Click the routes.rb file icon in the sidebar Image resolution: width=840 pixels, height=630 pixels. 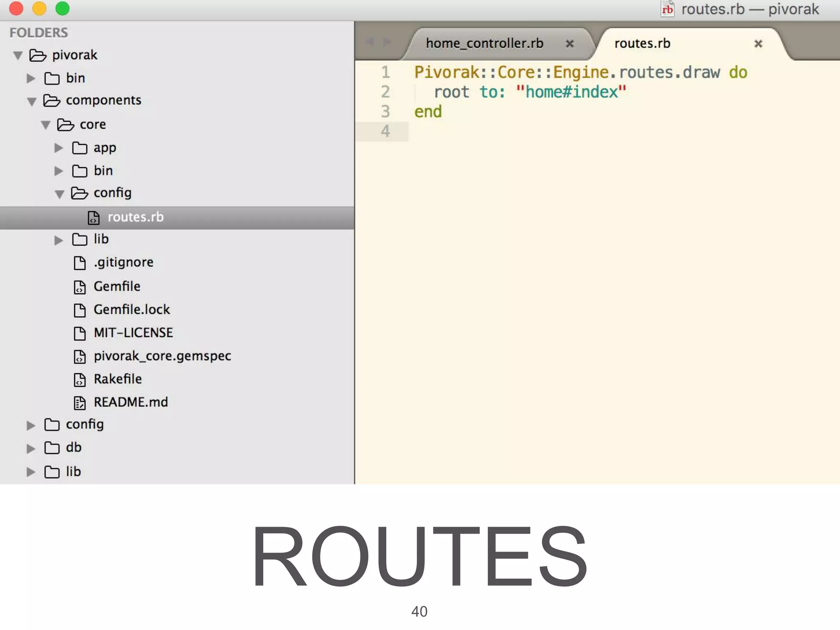[x=94, y=217]
